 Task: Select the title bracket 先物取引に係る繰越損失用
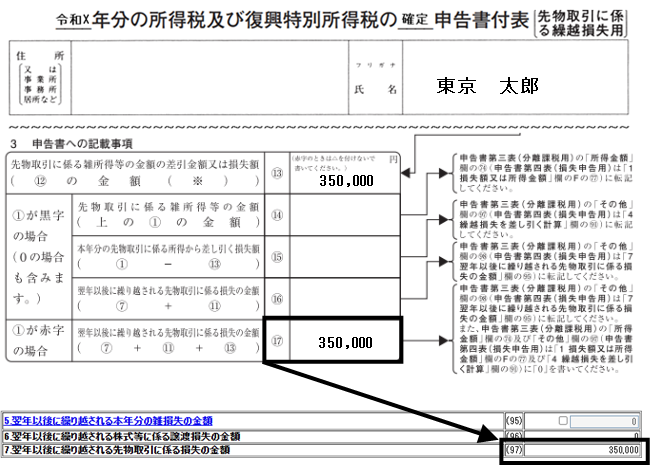pos(581,23)
